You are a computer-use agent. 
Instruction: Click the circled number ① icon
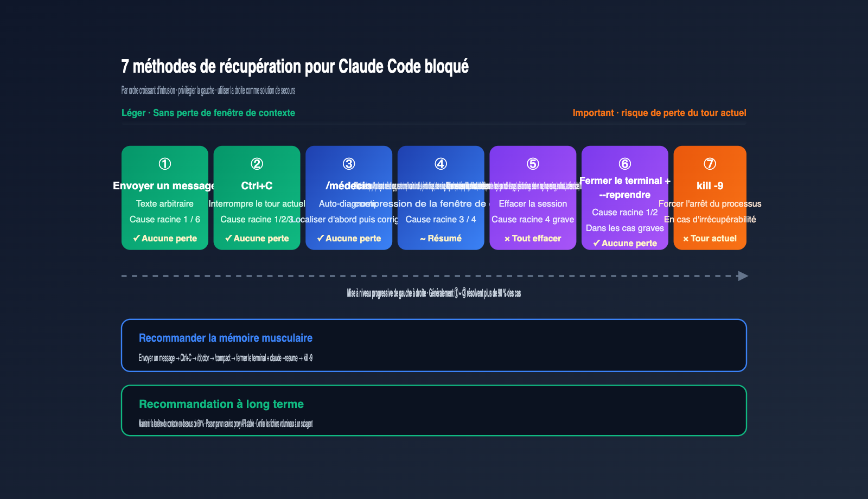click(165, 164)
